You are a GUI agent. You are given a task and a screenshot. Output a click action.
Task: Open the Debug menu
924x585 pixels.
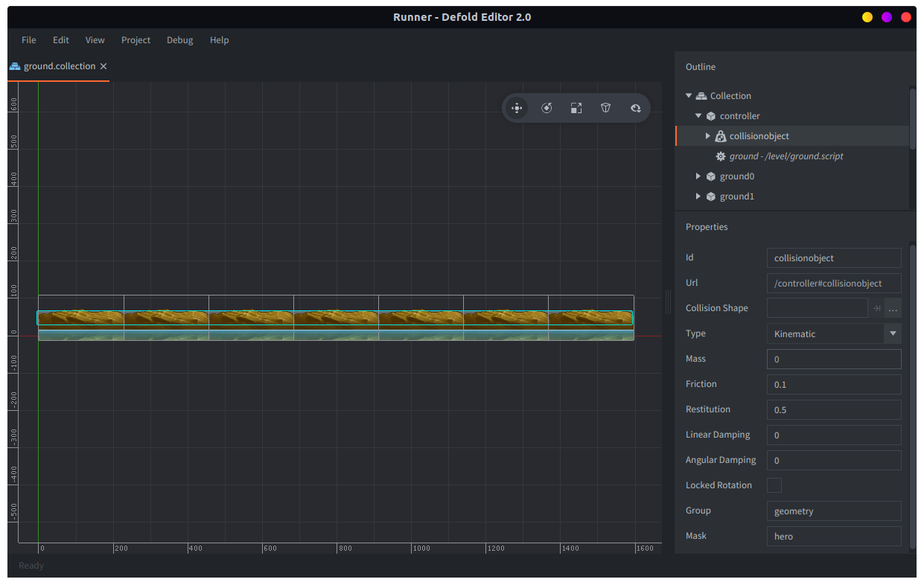coord(179,40)
